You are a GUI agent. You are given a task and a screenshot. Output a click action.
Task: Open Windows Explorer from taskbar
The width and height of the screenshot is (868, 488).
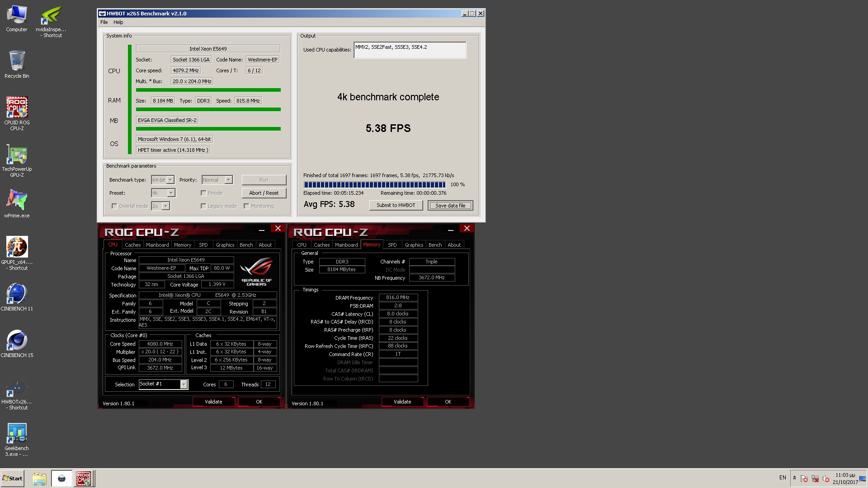click(39, 479)
